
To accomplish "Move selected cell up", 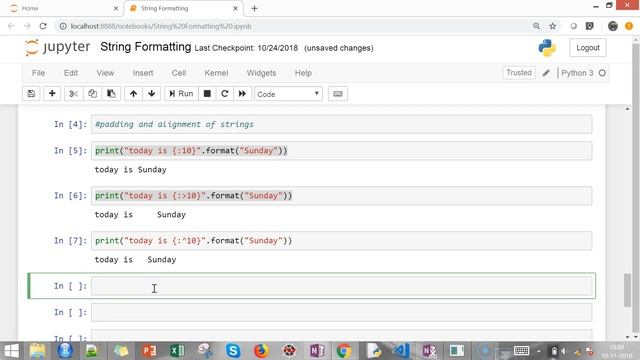I will pyautogui.click(x=133, y=93).
